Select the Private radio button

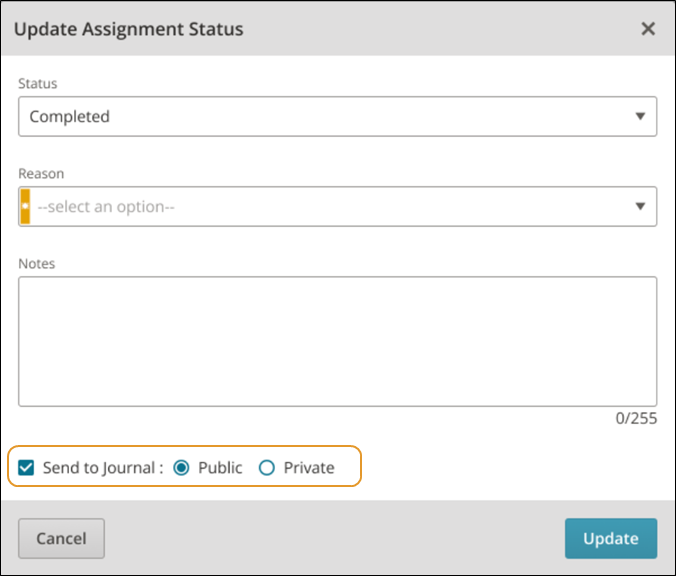tap(266, 467)
